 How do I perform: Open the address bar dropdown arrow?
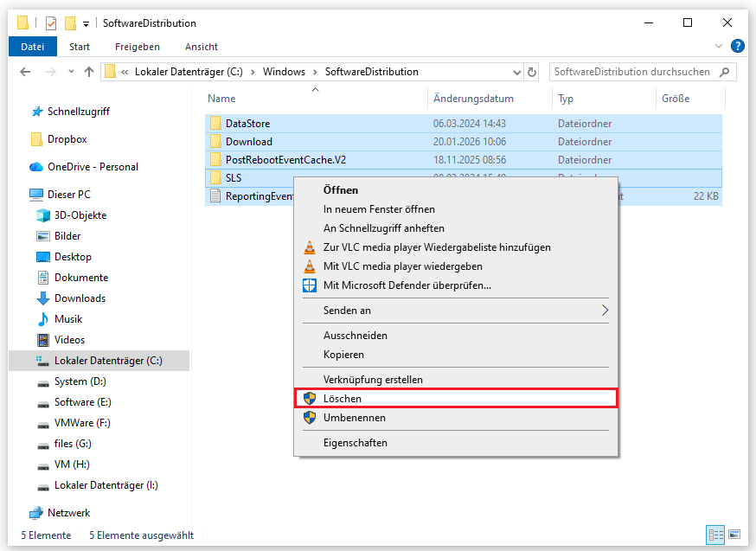point(517,72)
